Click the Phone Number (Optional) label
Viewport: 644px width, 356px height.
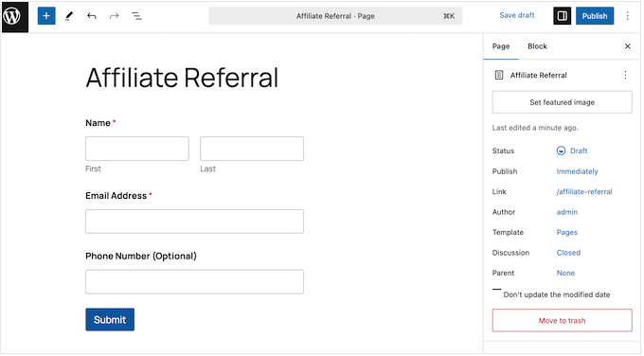coord(141,256)
